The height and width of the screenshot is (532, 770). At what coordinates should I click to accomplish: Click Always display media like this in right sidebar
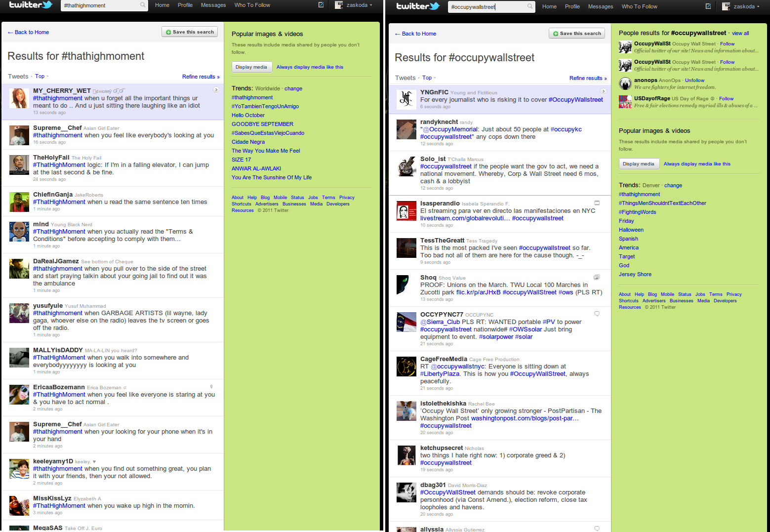click(697, 164)
